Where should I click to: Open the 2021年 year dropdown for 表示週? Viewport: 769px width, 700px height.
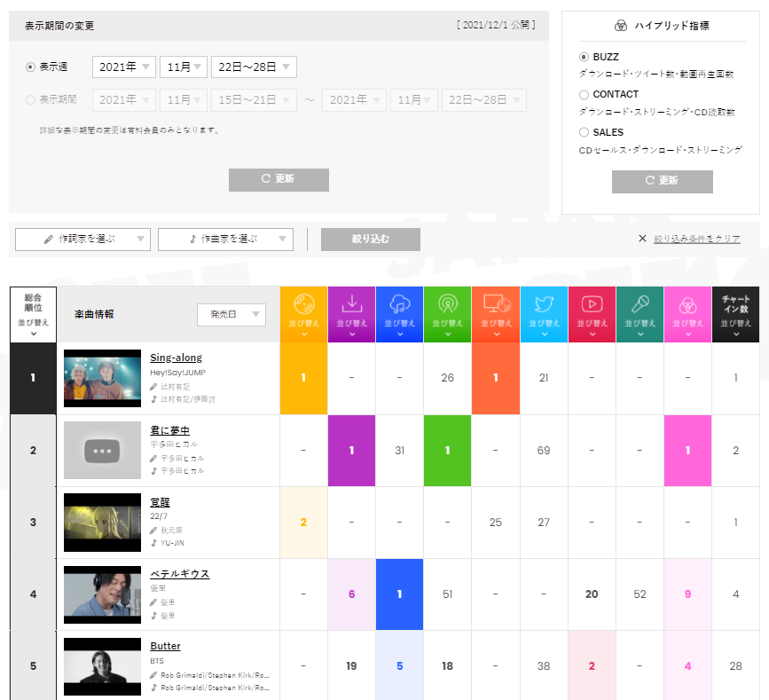tap(124, 67)
